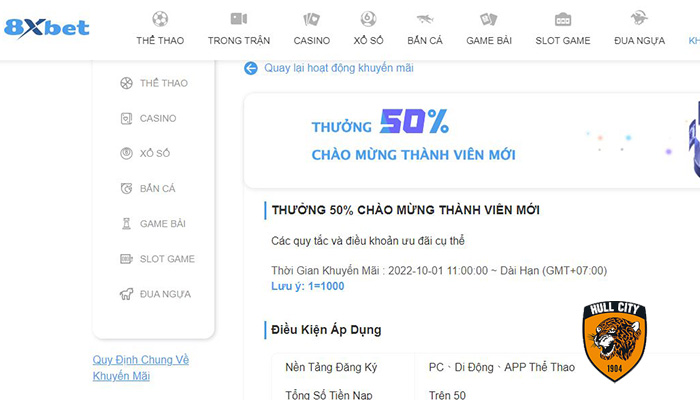Click the Điều Kiện Áp Dụng heading

[x=326, y=330]
